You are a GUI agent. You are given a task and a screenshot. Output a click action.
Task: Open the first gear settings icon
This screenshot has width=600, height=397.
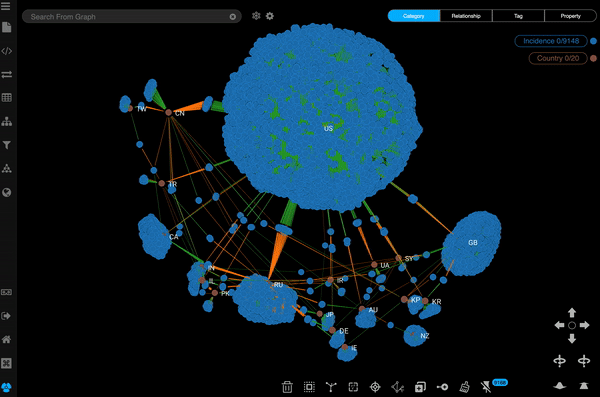point(256,16)
